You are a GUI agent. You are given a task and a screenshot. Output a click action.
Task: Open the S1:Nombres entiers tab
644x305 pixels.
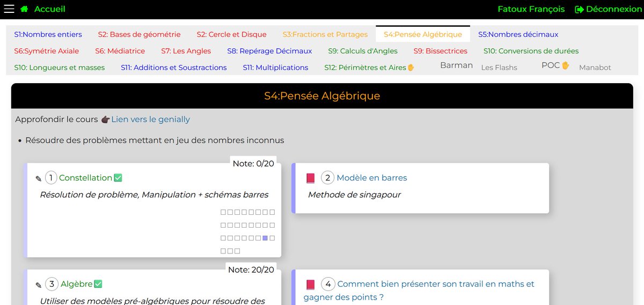(48, 34)
